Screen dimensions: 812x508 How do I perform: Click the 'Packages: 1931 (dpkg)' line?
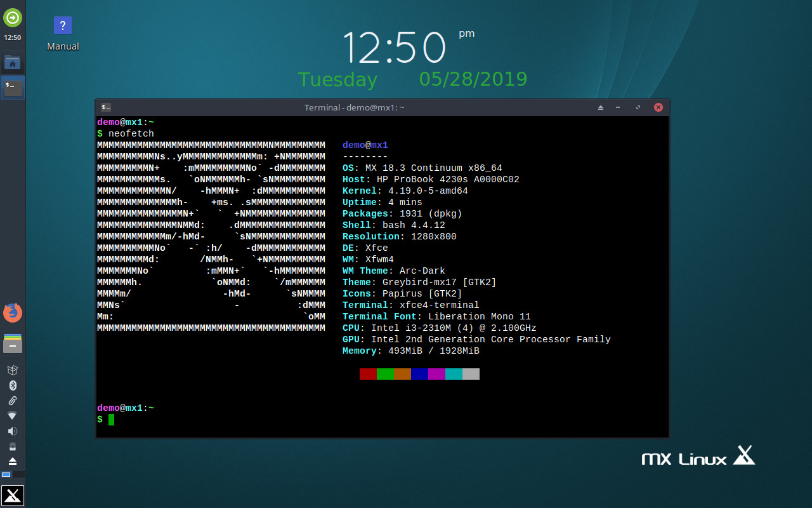pyautogui.click(x=402, y=214)
